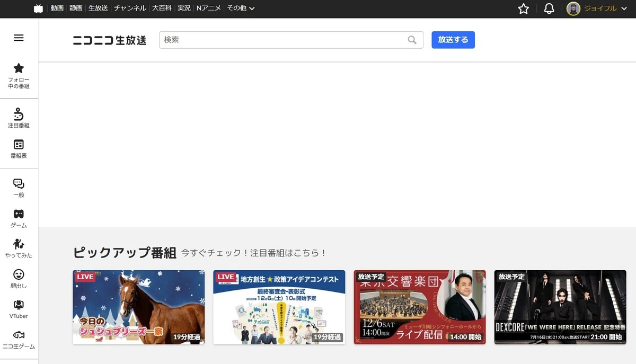Image resolution: width=636 pixels, height=364 pixels.
Task: Open DEXCORE WE WERE HERE thumbnail
Action: click(x=560, y=307)
